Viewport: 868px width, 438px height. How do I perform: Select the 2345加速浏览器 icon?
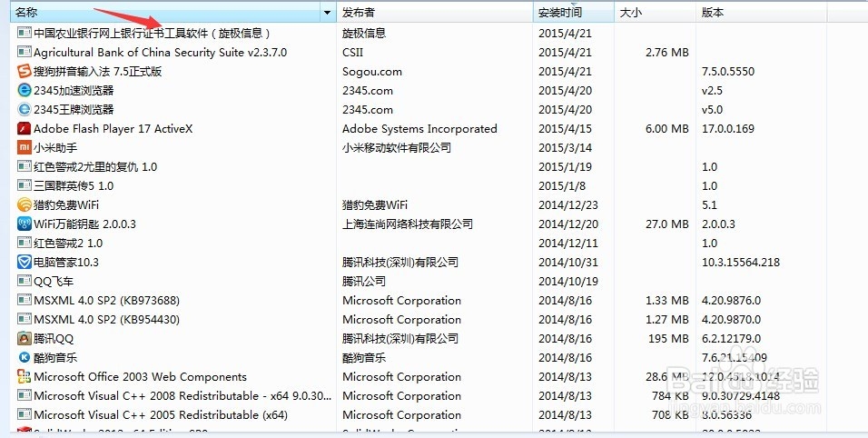[x=25, y=91]
